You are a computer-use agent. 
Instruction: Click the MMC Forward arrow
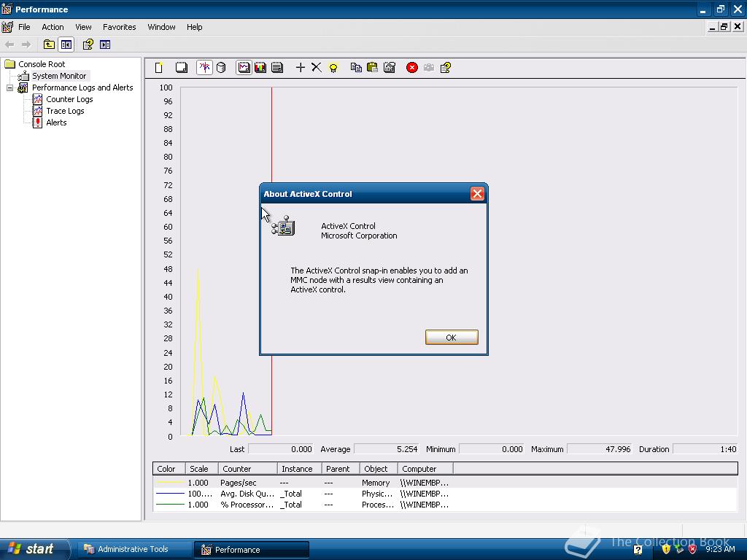pos(26,44)
